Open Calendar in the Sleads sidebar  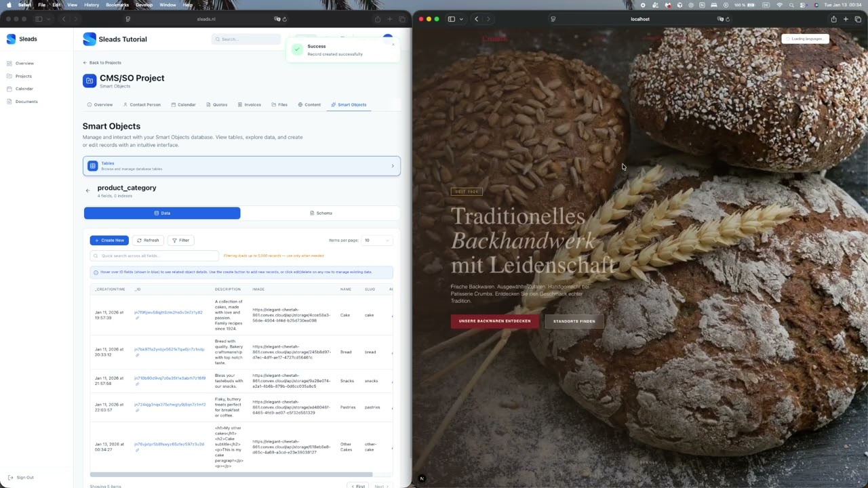coord(20,89)
